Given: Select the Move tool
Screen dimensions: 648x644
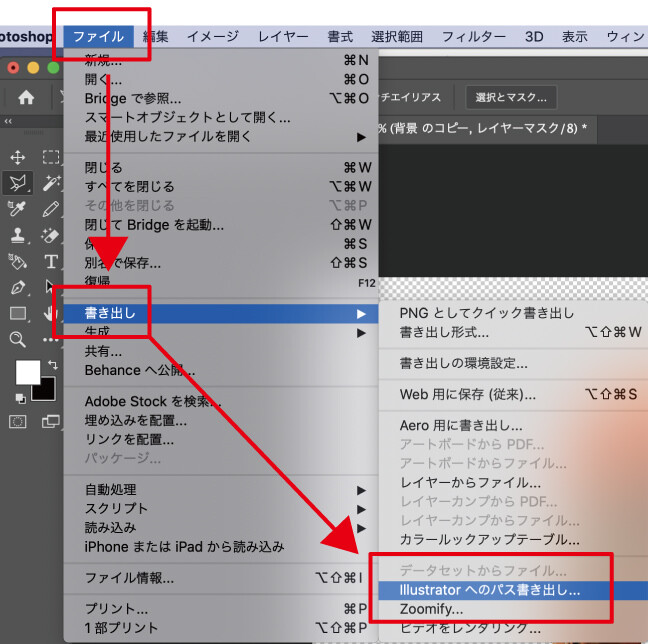Looking at the screenshot, I should coord(17,157).
